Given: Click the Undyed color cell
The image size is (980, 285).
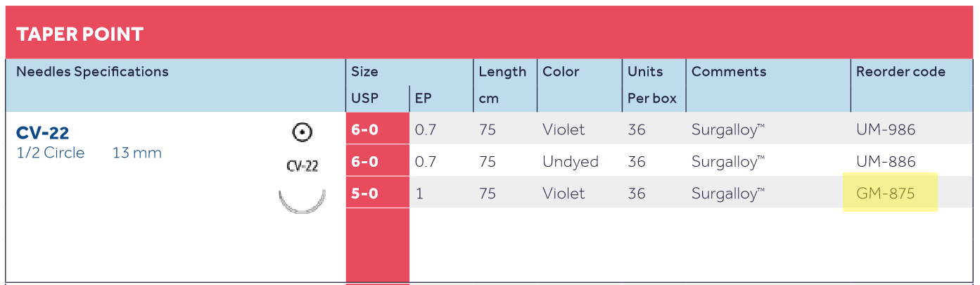Looking at the screenshot, I should click(x=570, y=161).
